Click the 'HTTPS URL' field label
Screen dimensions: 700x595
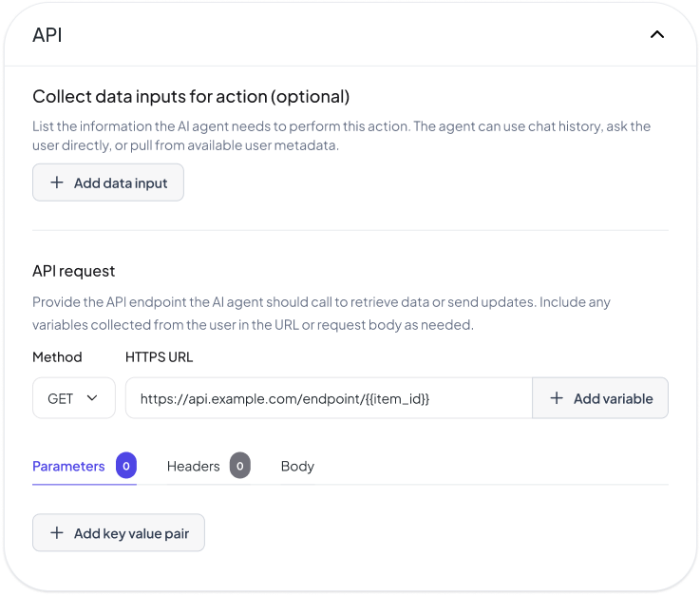pos(159,357)
